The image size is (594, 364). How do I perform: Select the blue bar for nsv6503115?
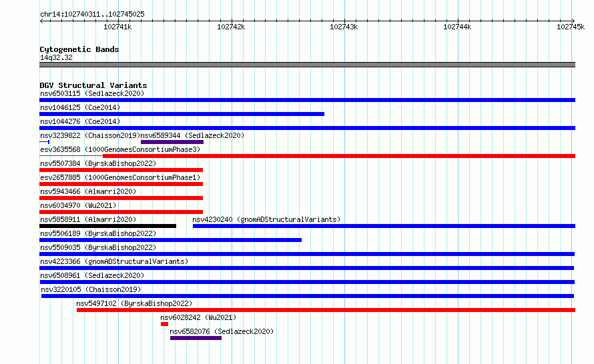pos(307,100)
